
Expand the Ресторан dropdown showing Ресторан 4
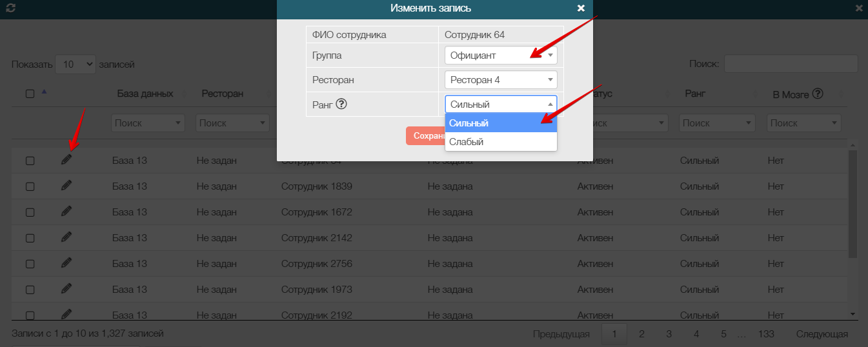point(500,80)
